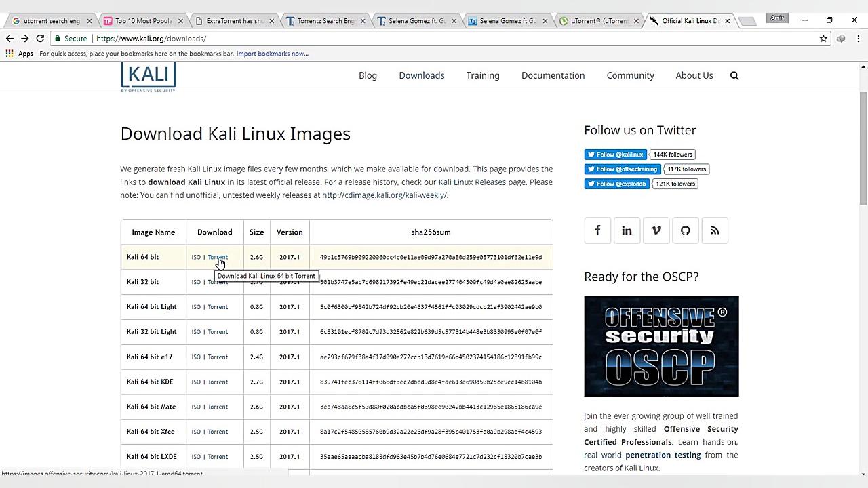The width and height of the screenshot is (868, 488).
Task: Reload the Kali downloads page
Action: coord(40,39)
